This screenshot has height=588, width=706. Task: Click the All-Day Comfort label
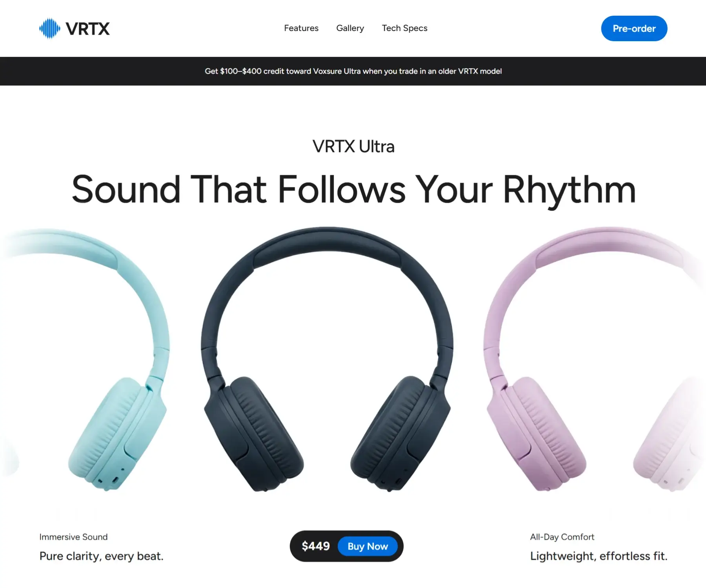pyautogui.click(x=562, y=537)
